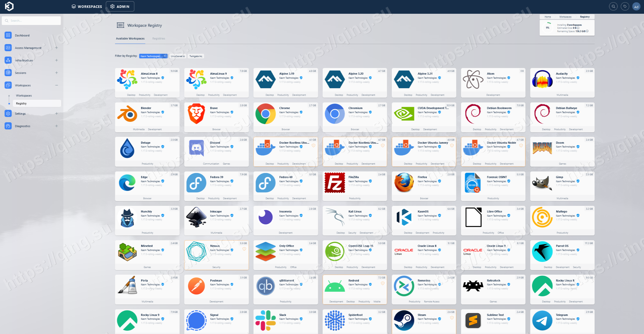The height and width of the screenshot is (334, 644).
Task: Open the search icon in top bar
Action: coord(613,7)
